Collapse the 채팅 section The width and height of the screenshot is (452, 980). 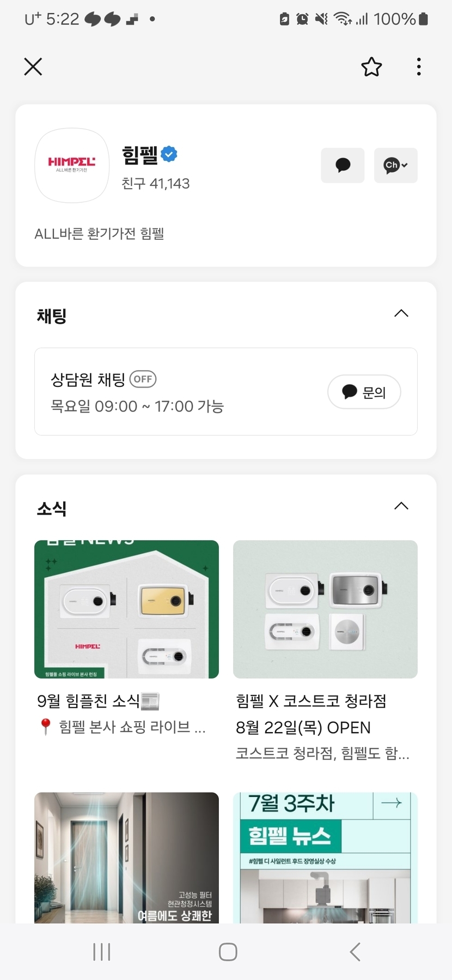(401, 313)
